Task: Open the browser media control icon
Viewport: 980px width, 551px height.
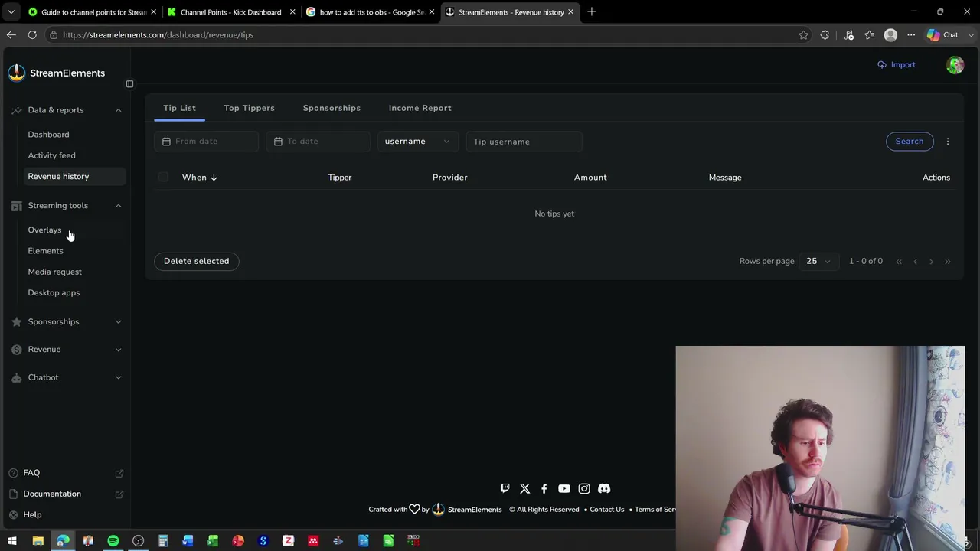Action: (x=848, y=35)
